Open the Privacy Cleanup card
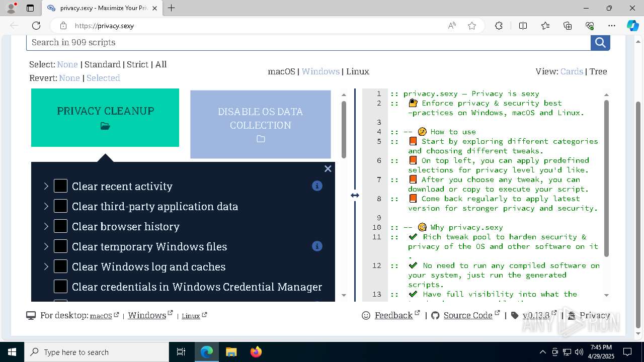This screenshot has width=644, height=362. pyautogui.click(x=105, y=118)
